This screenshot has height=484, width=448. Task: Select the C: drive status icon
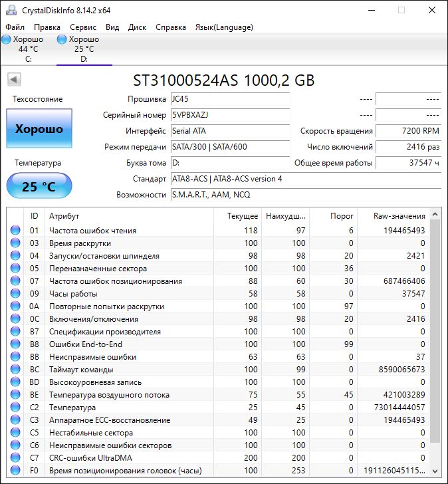click(x=7, y=40)
